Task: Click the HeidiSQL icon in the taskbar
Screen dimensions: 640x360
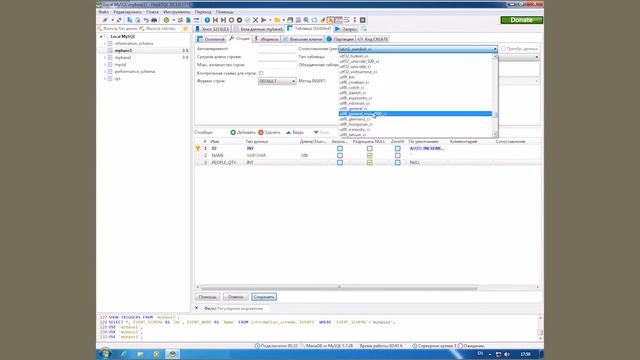Action: (x=172, y=354)
